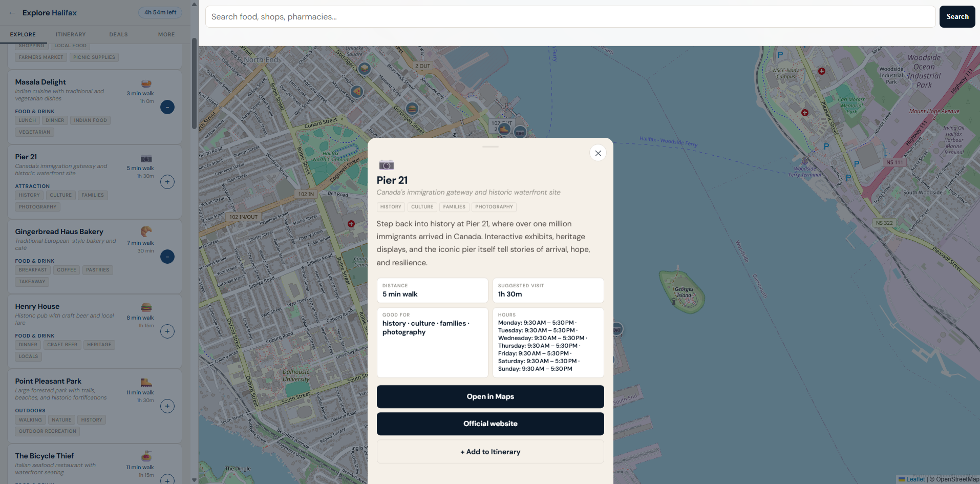Image resolution: width=980 pixels, height=484 pixels.
Task: Switch to the Itinerary tab
Action: click(x=71, y=34)
